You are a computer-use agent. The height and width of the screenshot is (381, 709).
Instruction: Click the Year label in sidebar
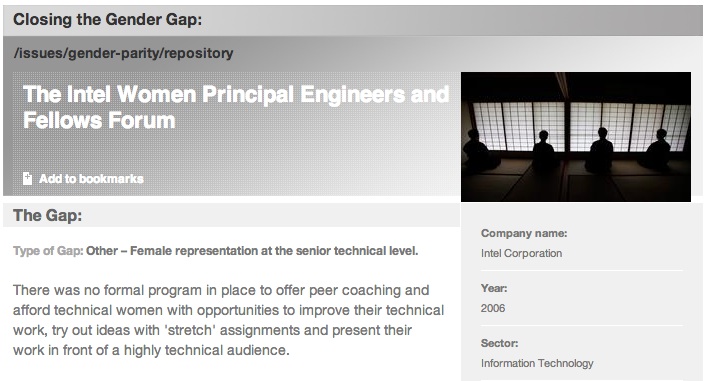tap(494, 288)
